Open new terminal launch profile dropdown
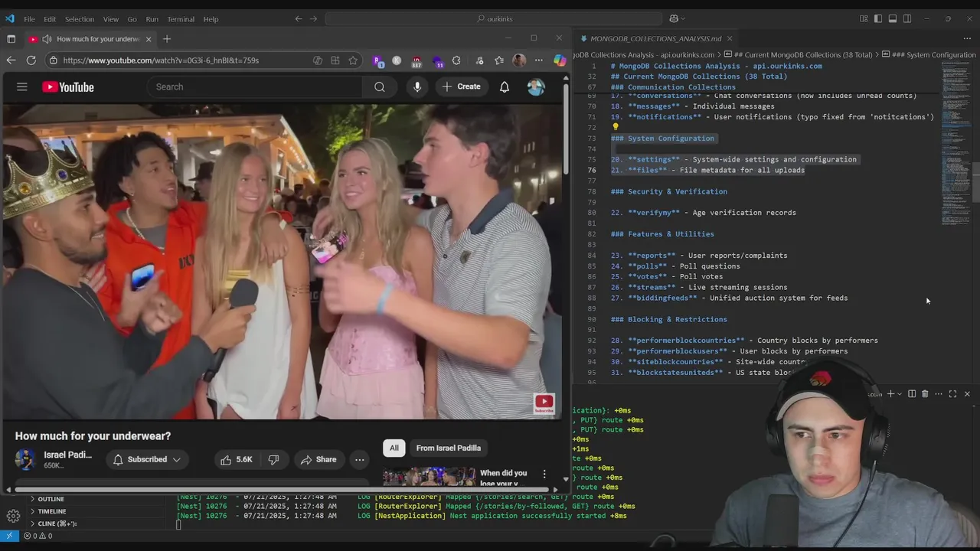 tap(900, 393)
